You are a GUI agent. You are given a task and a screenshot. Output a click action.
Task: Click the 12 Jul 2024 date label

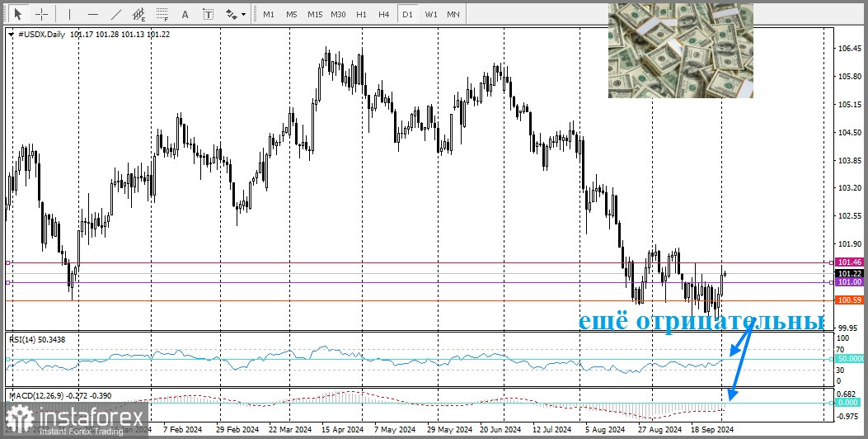coord(552,430)
